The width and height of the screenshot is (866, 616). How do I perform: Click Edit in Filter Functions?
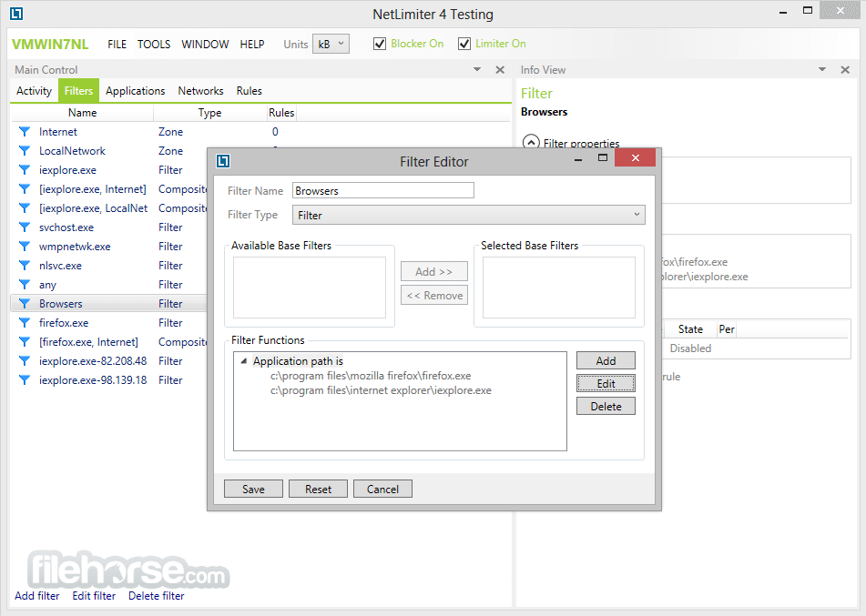point(606,383)
